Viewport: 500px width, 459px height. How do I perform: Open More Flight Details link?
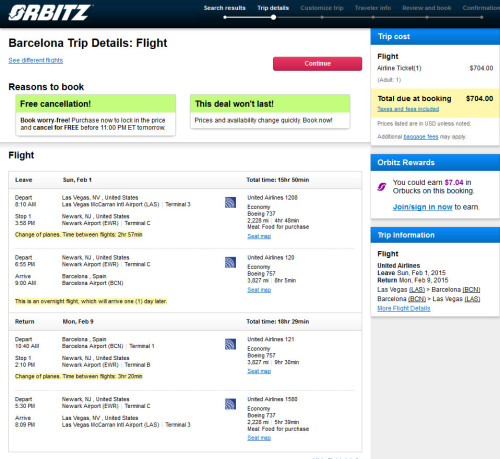404,308
